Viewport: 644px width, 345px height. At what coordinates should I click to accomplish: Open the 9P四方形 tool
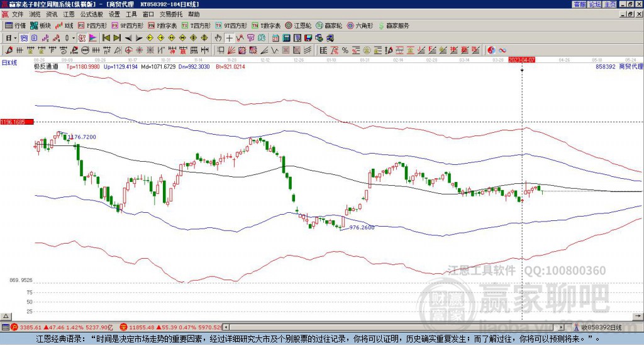click(x=127, y=25)
